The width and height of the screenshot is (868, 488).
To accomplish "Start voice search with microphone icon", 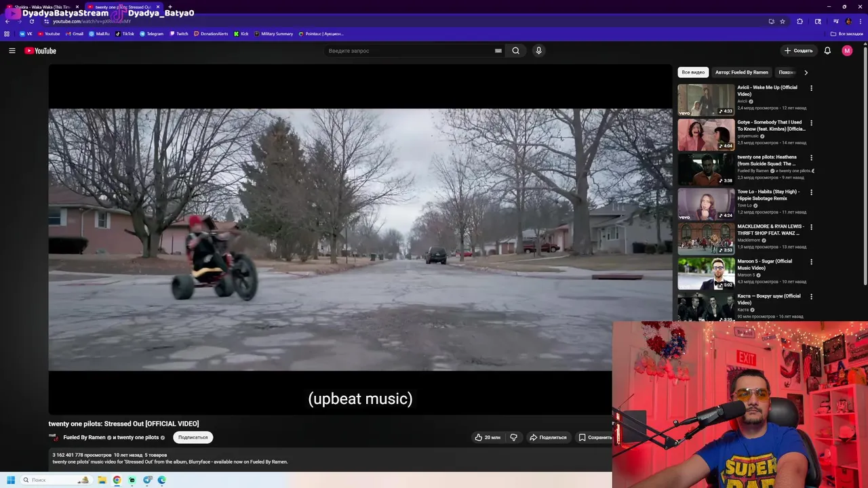I will coord(538,51).
